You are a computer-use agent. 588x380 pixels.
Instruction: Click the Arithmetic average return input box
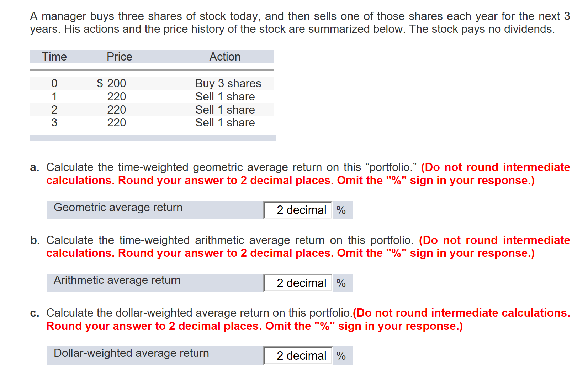click(298, 283)
